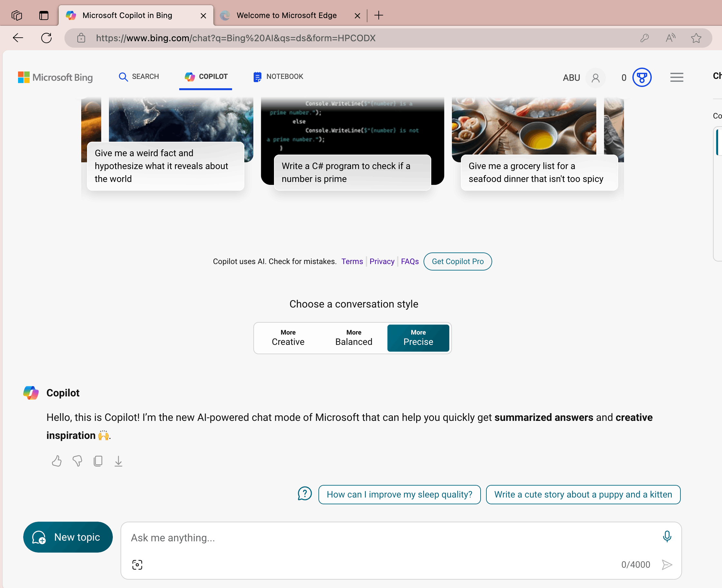Switch to the NOTEBOOK tab
Viewport: 722px width, 588px height.
tap(278, 77)
